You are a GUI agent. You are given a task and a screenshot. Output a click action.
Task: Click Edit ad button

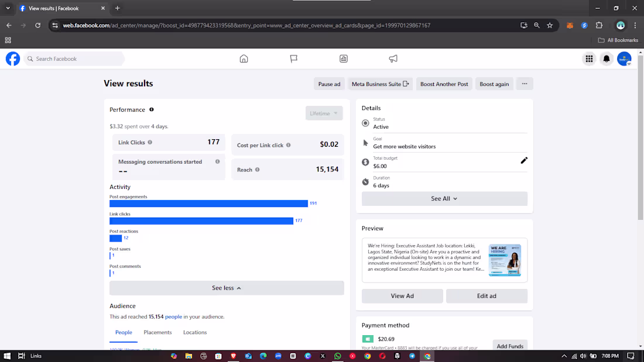click(487, 296)
